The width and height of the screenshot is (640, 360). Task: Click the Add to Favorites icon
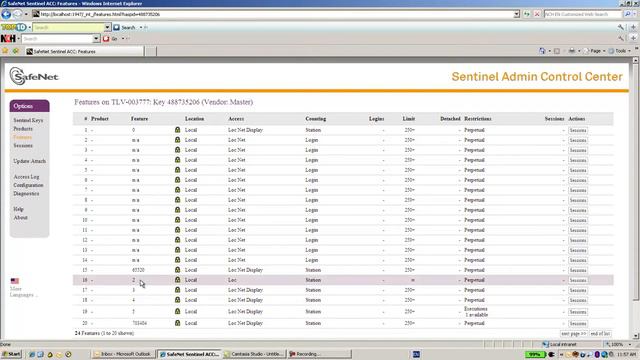point(16,51)
